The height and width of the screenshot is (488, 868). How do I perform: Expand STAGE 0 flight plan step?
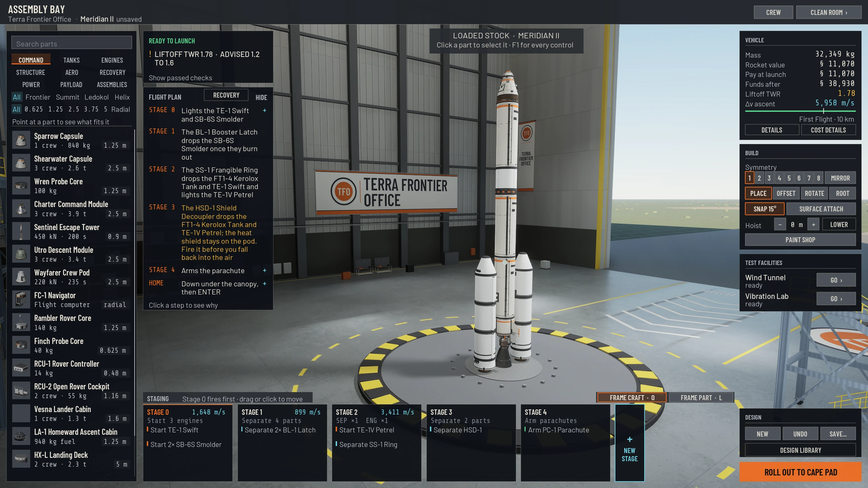point(264,110)
